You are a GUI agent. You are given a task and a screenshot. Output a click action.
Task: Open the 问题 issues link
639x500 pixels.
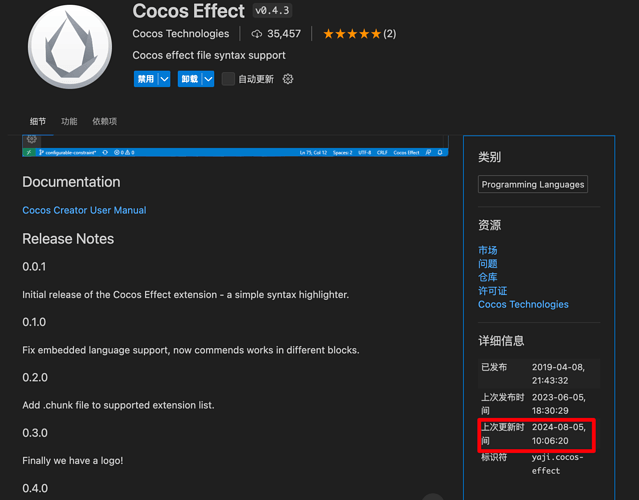pos(487,264)
